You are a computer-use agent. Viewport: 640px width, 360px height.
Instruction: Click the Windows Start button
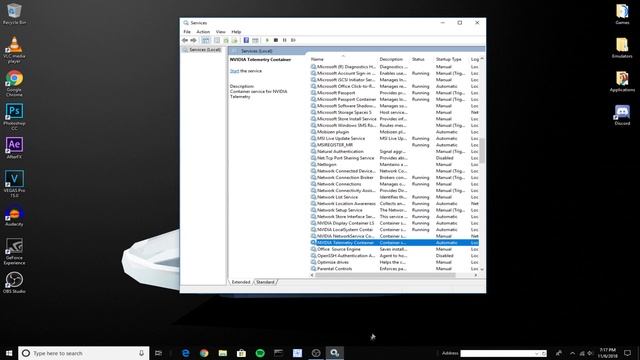[x=9, y=353]
